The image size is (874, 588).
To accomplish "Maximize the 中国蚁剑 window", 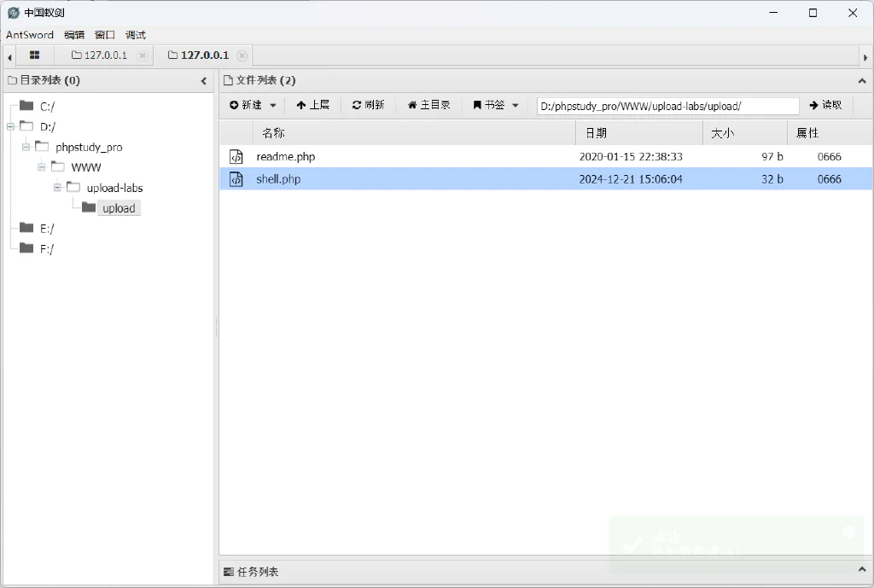I will tap(813, 13).
